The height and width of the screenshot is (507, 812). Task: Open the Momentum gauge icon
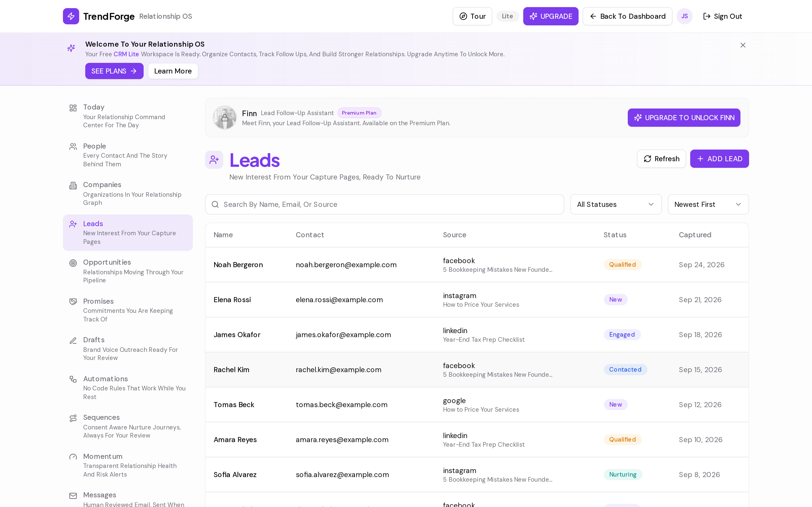[x=73, y=457]
